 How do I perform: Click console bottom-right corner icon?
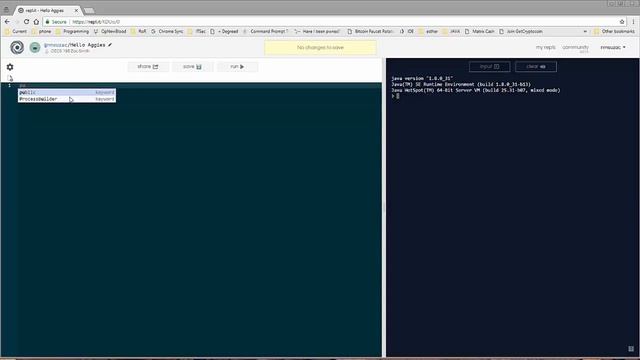[631, 349]
